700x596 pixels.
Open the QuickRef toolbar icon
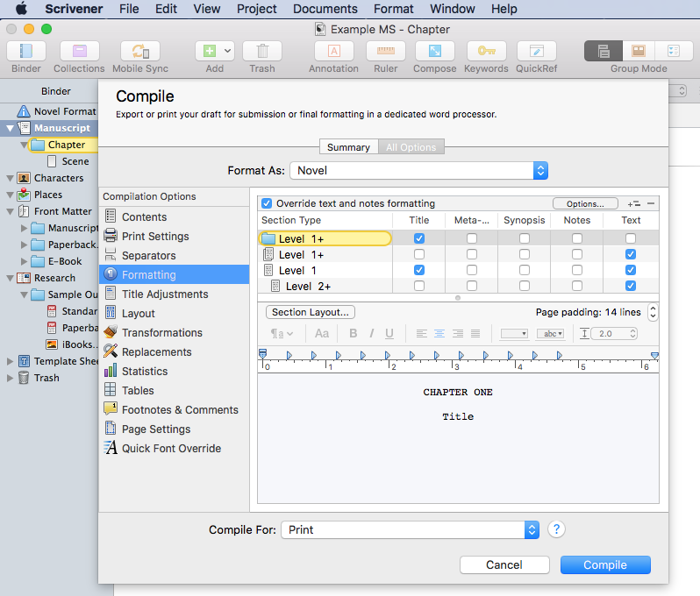pos(537,51)
